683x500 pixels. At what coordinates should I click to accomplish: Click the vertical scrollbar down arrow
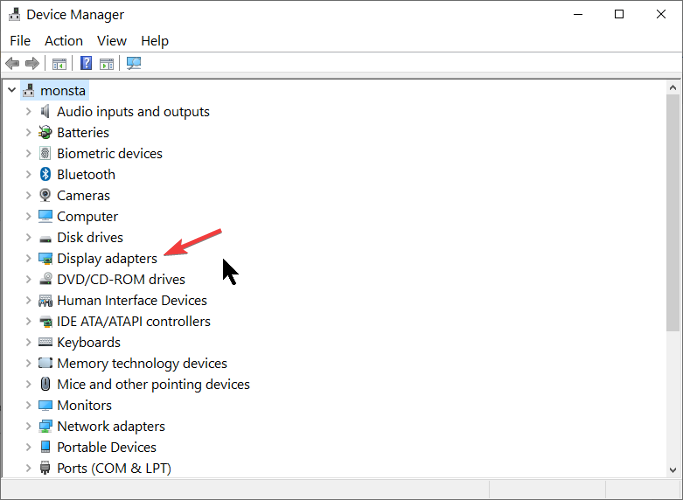click(673, 469)
